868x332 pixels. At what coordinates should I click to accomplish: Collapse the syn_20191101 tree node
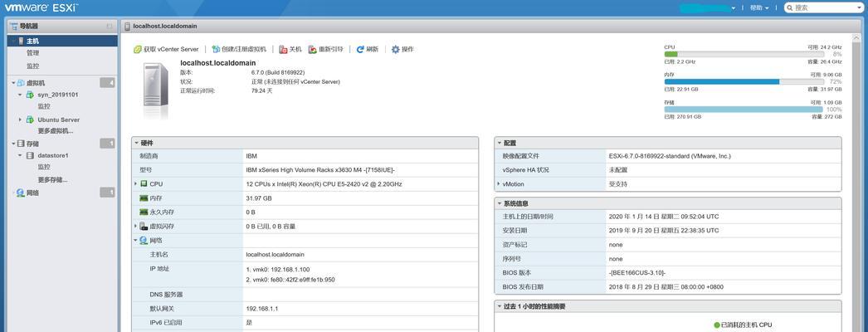[21, 95]
